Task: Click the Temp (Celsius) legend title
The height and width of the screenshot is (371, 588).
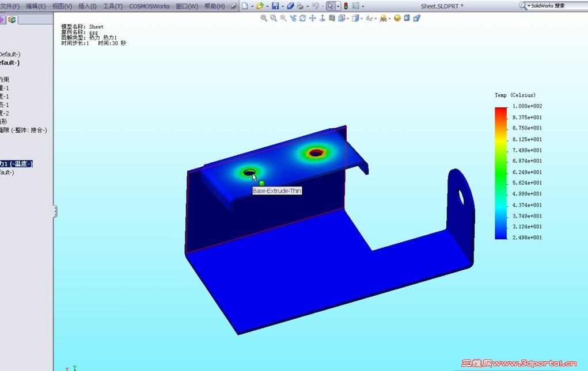Action: [515, 95]
